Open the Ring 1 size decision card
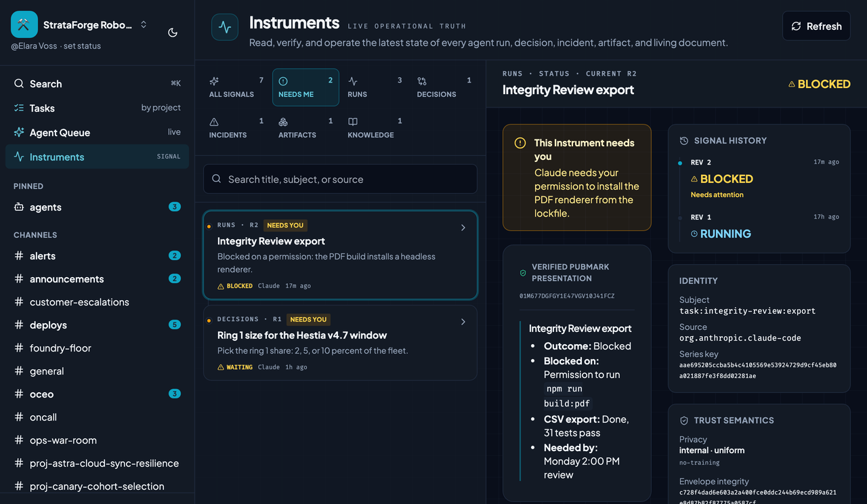 pyautogui.click(x=340, y=343)
